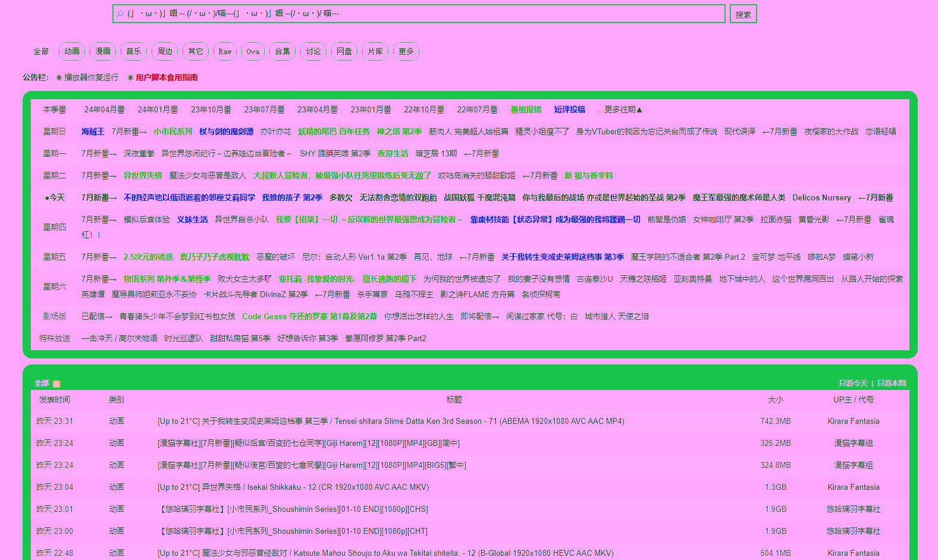Show the 23年07月番 season schedule

point(265,110)
